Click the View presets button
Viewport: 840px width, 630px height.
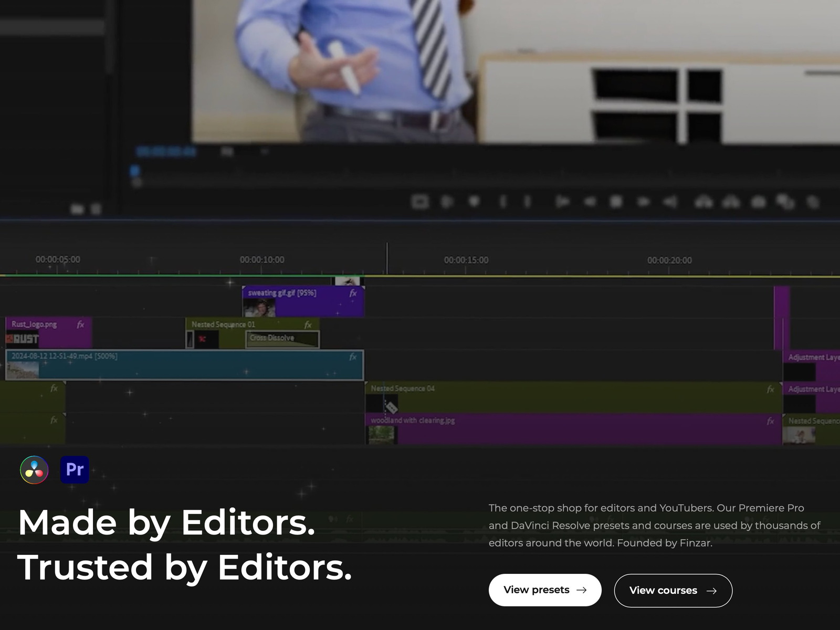pos(545,590)
